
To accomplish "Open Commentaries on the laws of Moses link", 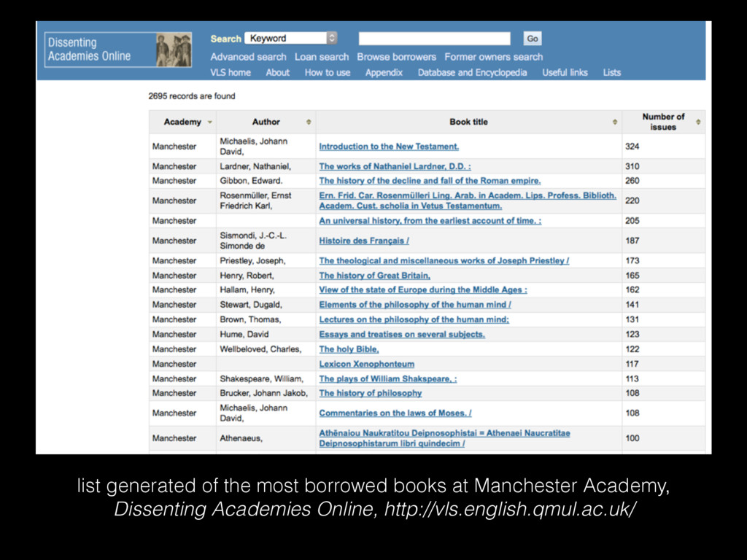I will 395,413.
